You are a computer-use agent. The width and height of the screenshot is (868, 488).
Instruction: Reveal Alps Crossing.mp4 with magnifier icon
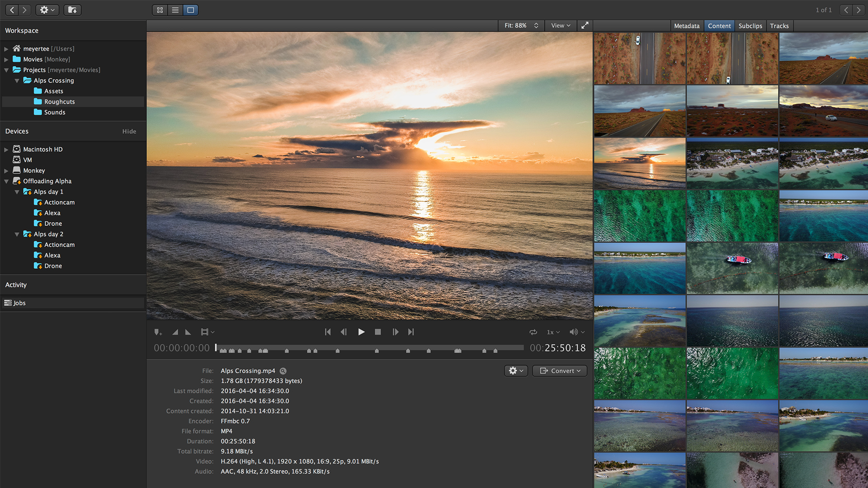283,371
